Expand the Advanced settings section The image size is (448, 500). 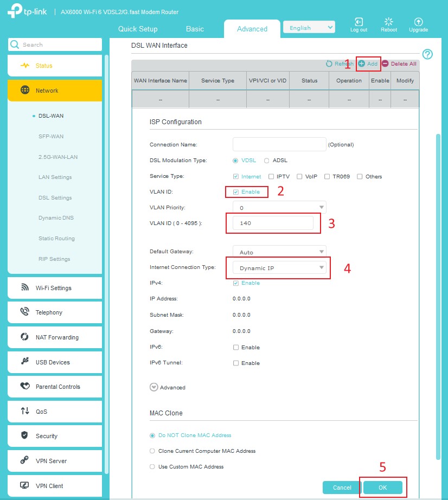154,388
